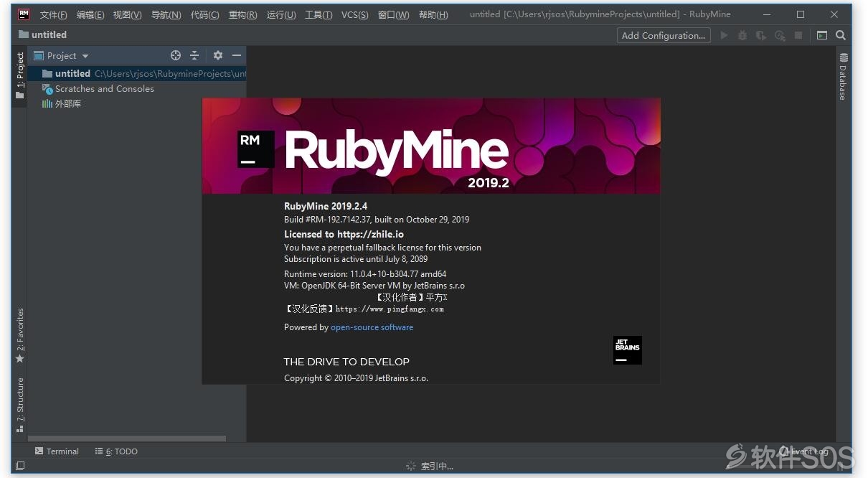The image size is (868, 478).
Task: Open the open-source software link
Action: (x=372, y=327)
